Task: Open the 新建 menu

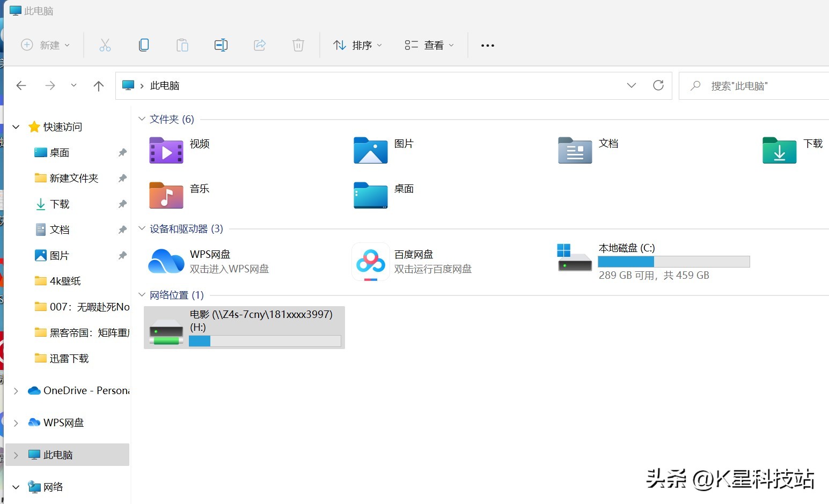Action: click(x=46, y=45)
